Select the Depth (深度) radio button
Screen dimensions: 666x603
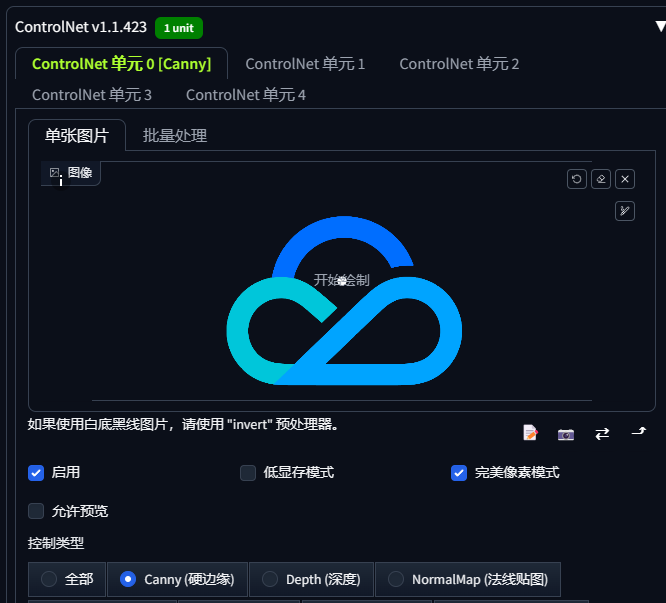click(x=270, y=579)
